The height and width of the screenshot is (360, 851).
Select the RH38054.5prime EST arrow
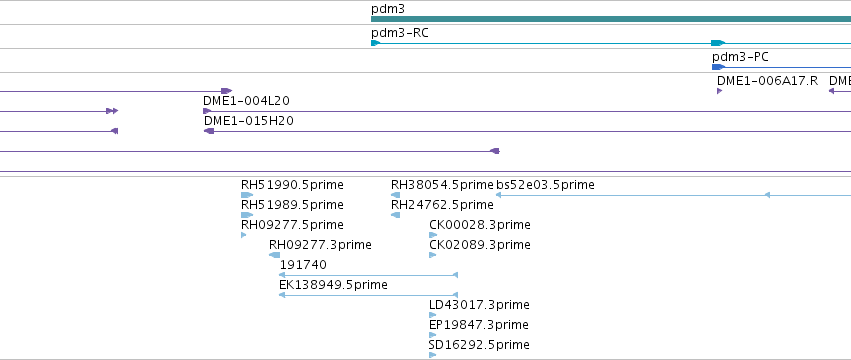[x=396, y=195]
